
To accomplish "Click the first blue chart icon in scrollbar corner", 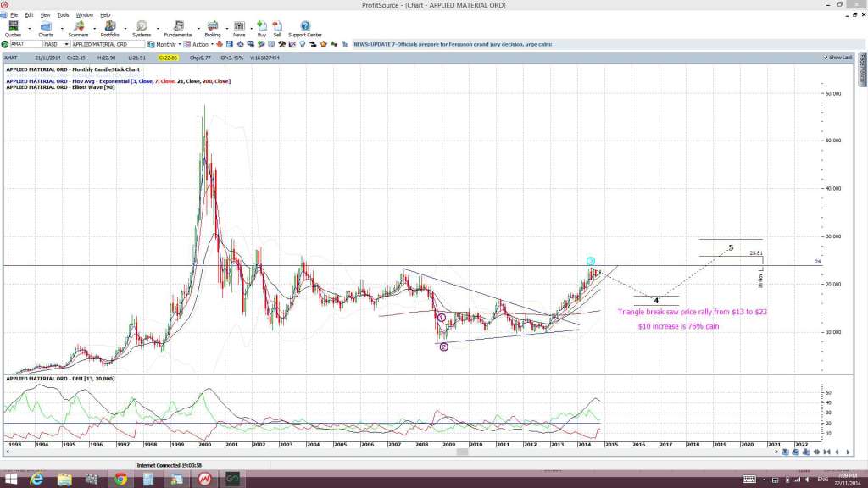I will [785, 452].
